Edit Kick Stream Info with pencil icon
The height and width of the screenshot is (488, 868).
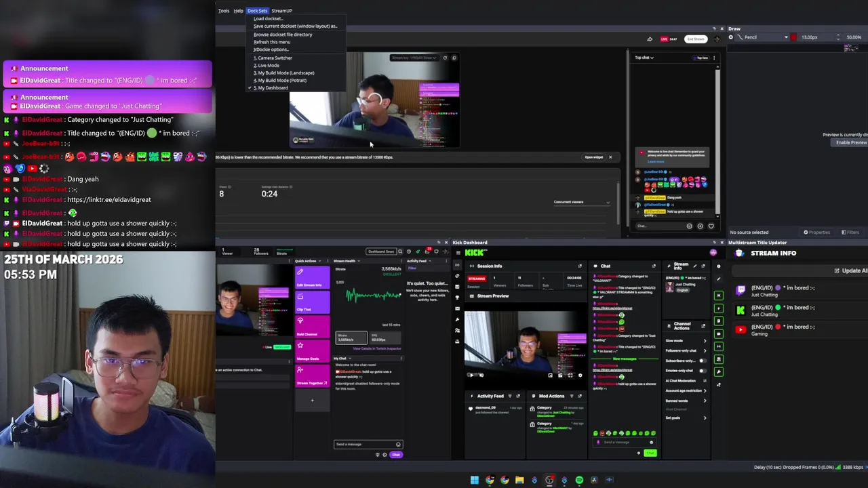click(694, 266)
